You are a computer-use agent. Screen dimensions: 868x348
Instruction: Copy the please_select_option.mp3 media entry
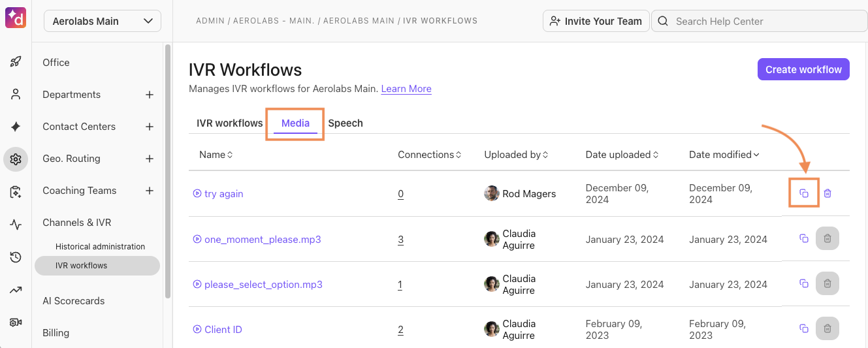[804, 283]
